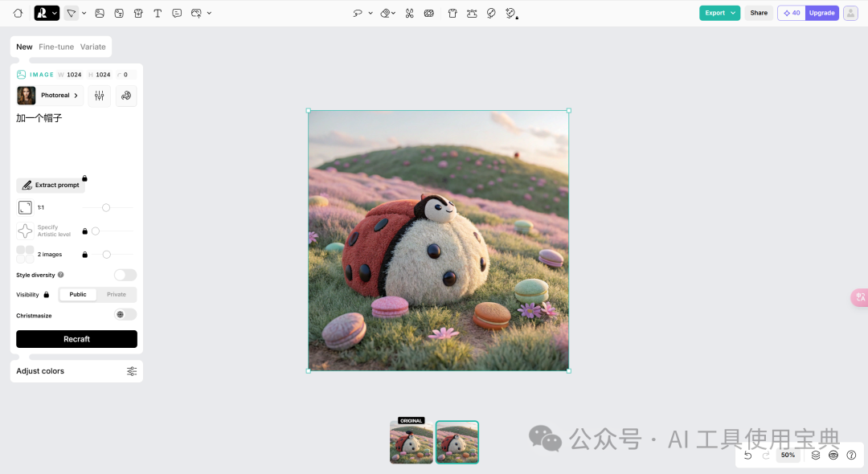Click the Undo icon in bottom toolbar
Screen dimensions: 868x474
coord(747,455)
